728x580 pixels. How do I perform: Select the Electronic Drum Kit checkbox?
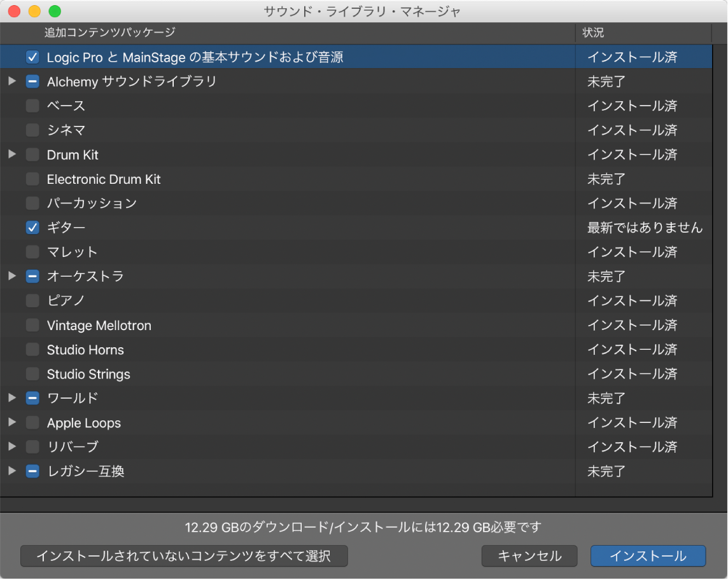[32, 179]
